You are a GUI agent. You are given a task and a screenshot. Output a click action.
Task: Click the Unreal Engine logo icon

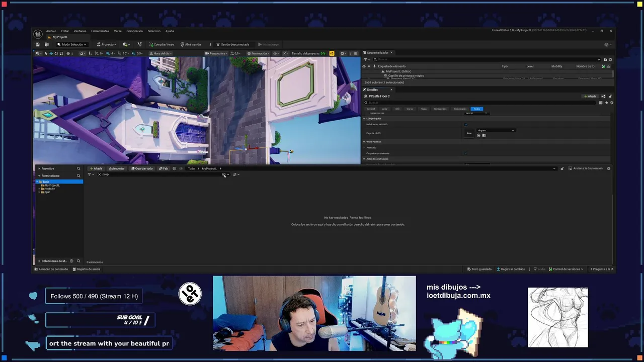pos(38,34)
